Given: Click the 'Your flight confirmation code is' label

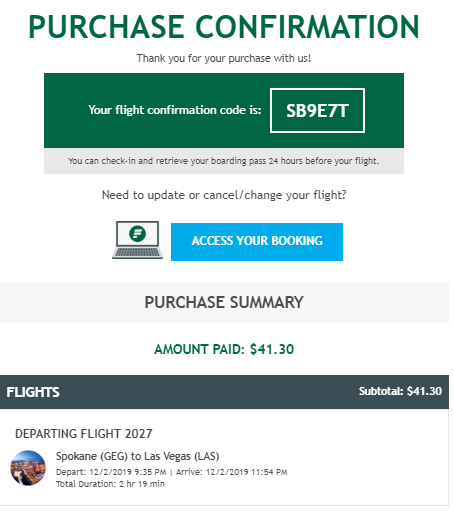Looking at the screenshot, I should (175, 110).
